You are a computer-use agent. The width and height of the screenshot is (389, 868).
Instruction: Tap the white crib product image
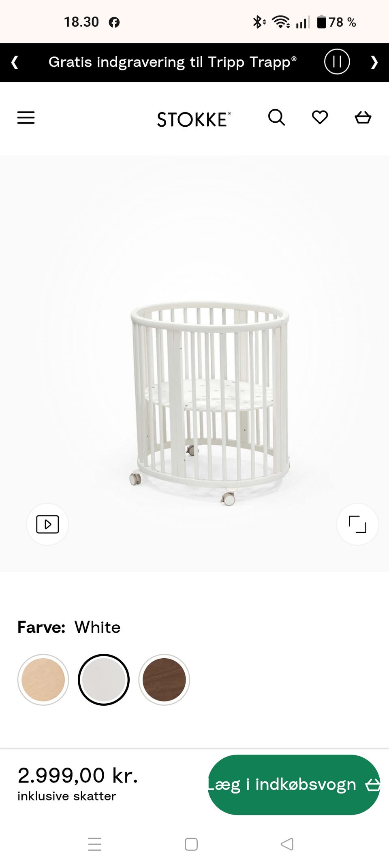click(x=209, y=403)
